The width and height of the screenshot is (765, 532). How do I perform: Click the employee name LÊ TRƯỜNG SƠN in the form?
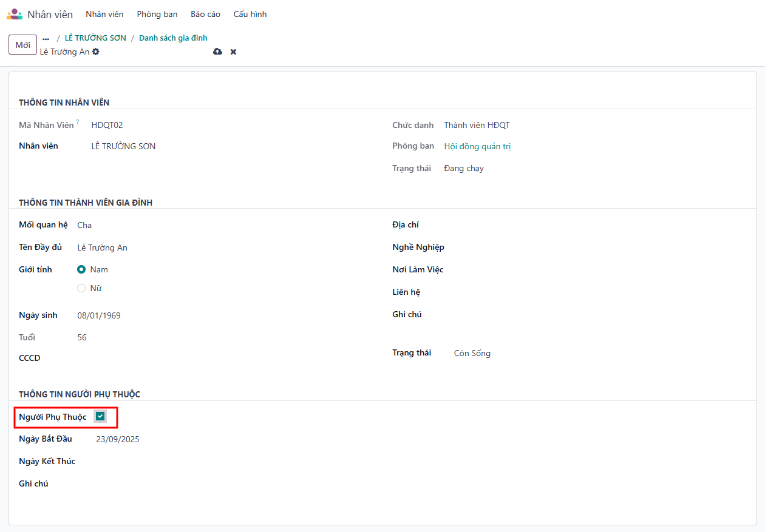click(123, 146)
